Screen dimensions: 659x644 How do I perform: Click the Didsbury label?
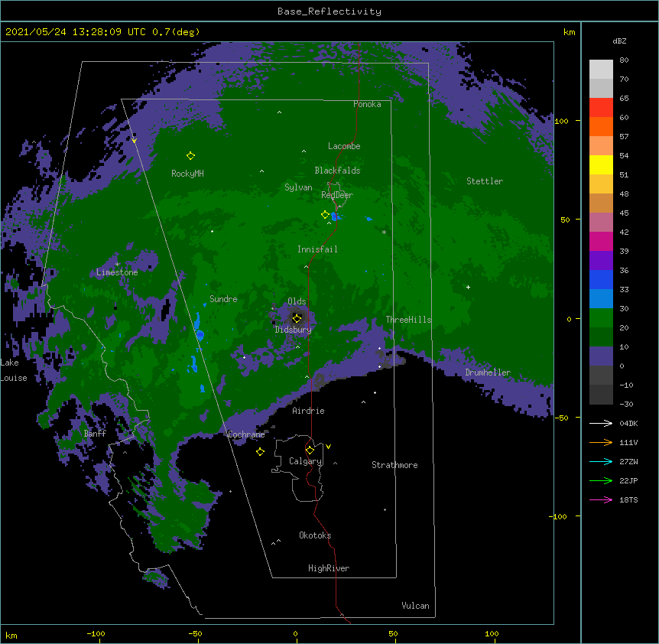pyautogui.click(x=293, y=330)
